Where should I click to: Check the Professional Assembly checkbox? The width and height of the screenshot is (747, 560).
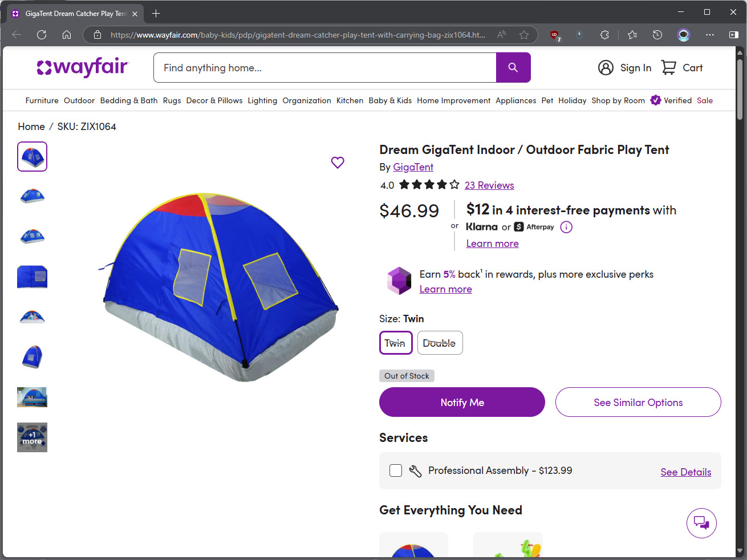tap(396, 470)
